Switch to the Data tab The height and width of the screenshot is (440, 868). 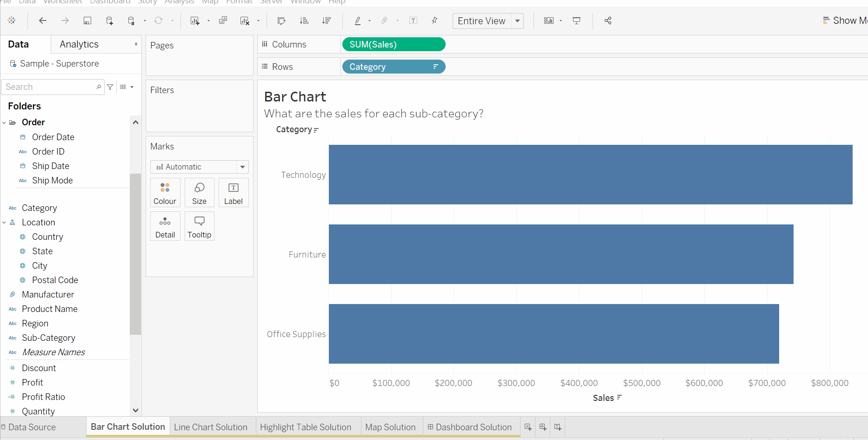pyautogui.click(x=19, y=44)
